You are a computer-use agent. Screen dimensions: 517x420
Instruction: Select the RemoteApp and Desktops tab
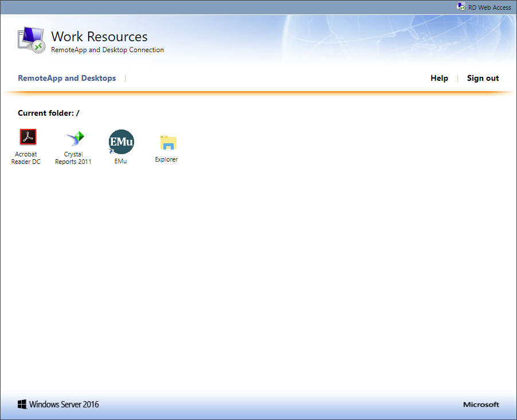point(66,78)
